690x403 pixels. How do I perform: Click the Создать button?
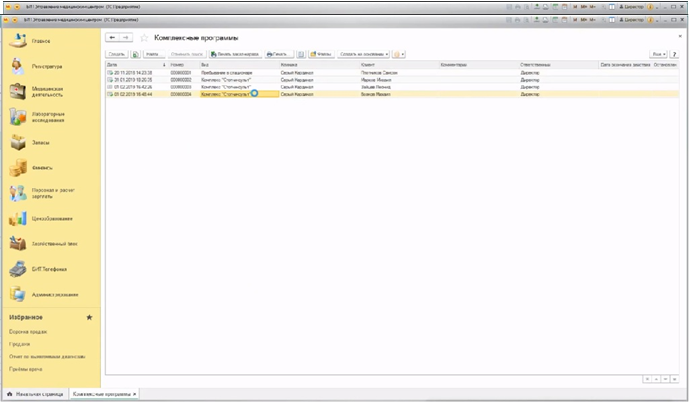pos(116,54)
